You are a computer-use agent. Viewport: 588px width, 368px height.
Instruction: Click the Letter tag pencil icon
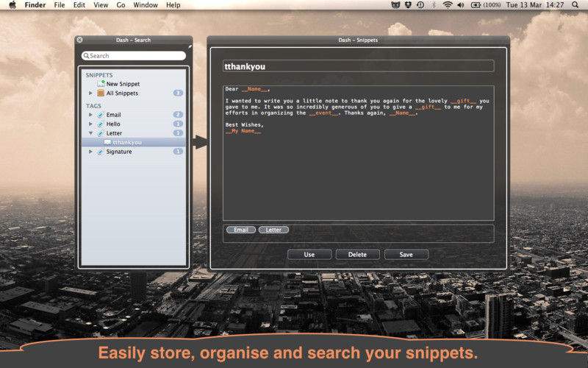[x=101, y=133]
